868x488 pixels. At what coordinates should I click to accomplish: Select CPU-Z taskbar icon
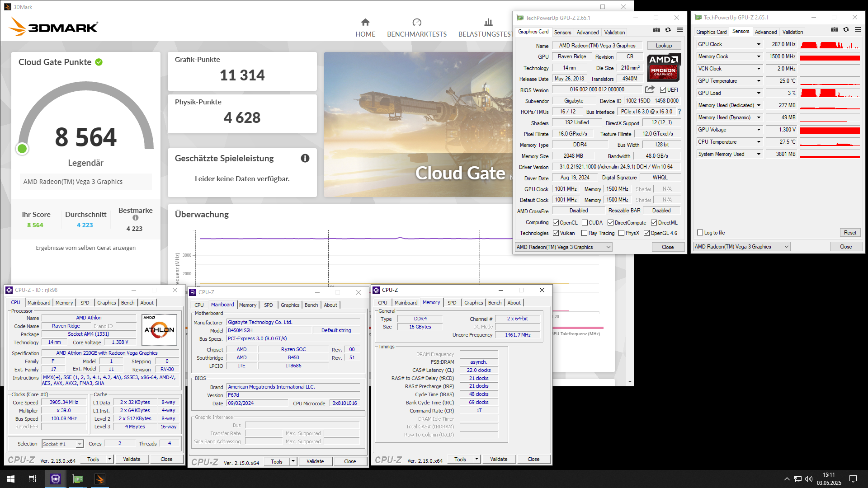tap(56, 479)
